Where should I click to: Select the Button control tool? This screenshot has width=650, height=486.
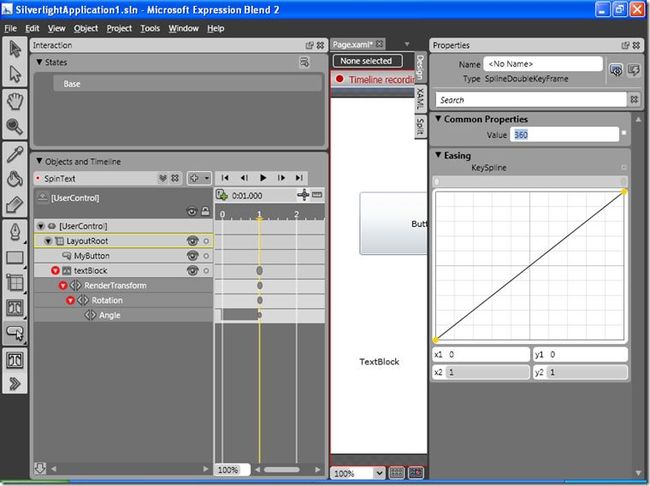pyautogui.click(x=15, y=333)
